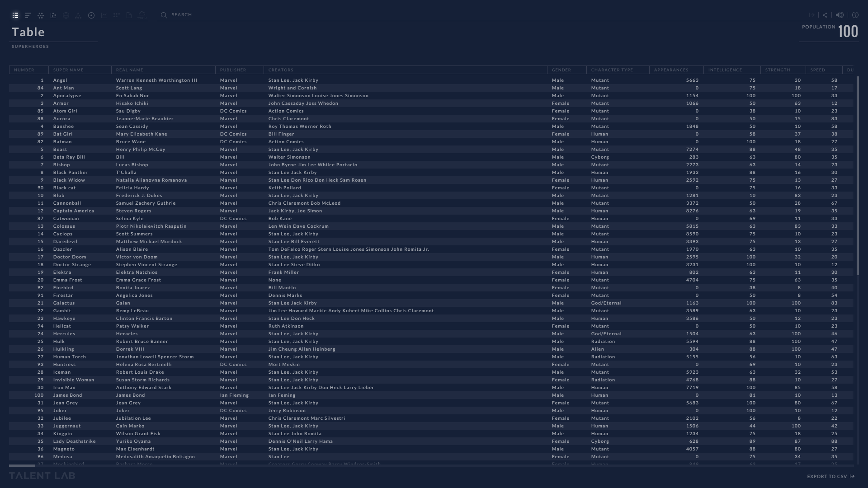Click 'Selina Kyle' real name
Image resolution: width=868 pixels, height=488 pixels.
[130, 219]
